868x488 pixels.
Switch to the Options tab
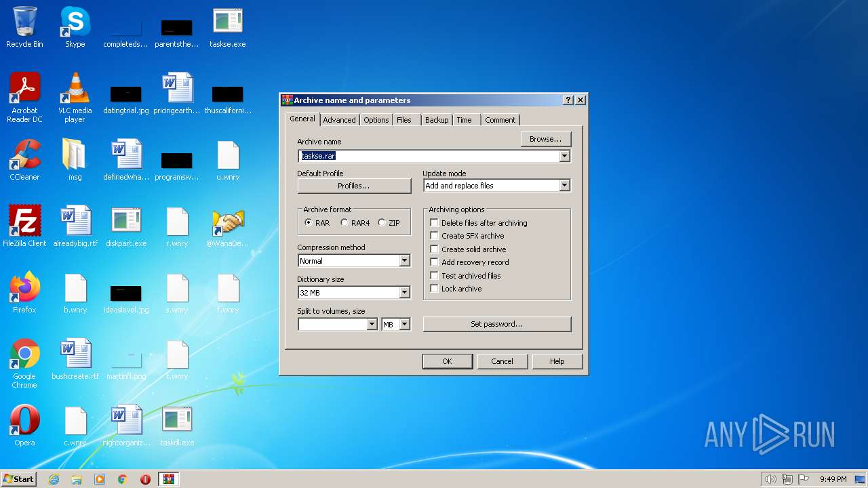(376, 120)
